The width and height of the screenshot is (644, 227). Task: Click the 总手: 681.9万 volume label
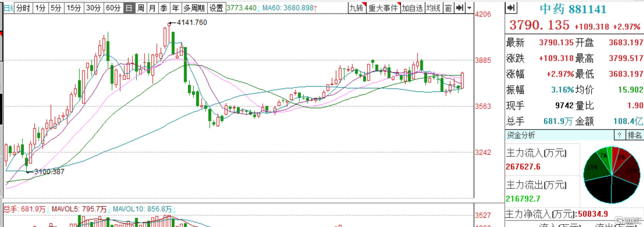[x=24, y=209]
